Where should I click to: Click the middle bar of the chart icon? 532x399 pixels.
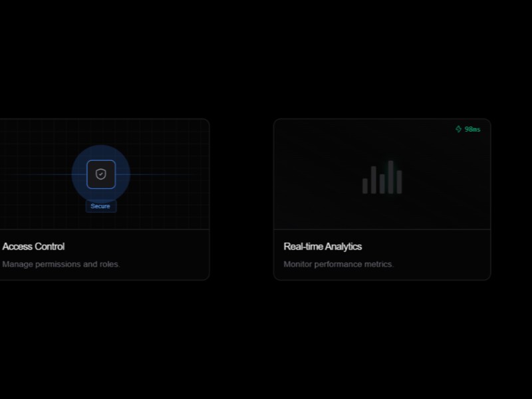click(x=382, y=184)
